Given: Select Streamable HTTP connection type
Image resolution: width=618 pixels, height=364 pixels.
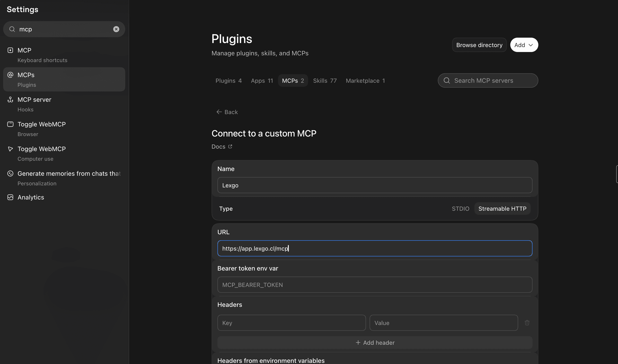Looking at the screenshot, I should pos(502,208).
